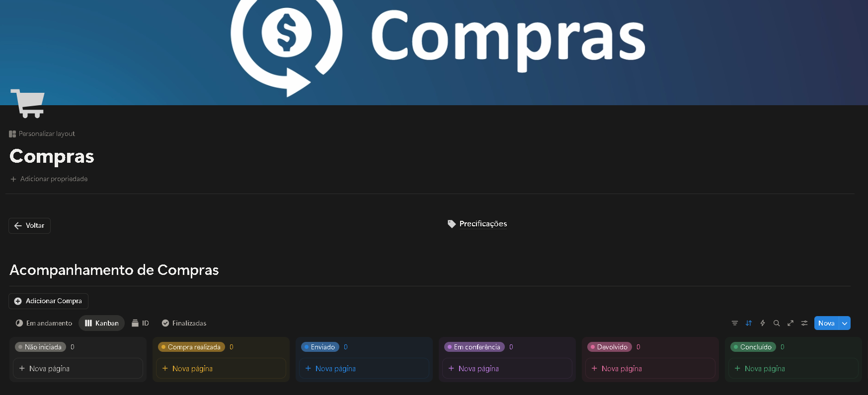Expand the dropdown arrow beside Nova
868x395 pixels.
(x=845, y=323)
